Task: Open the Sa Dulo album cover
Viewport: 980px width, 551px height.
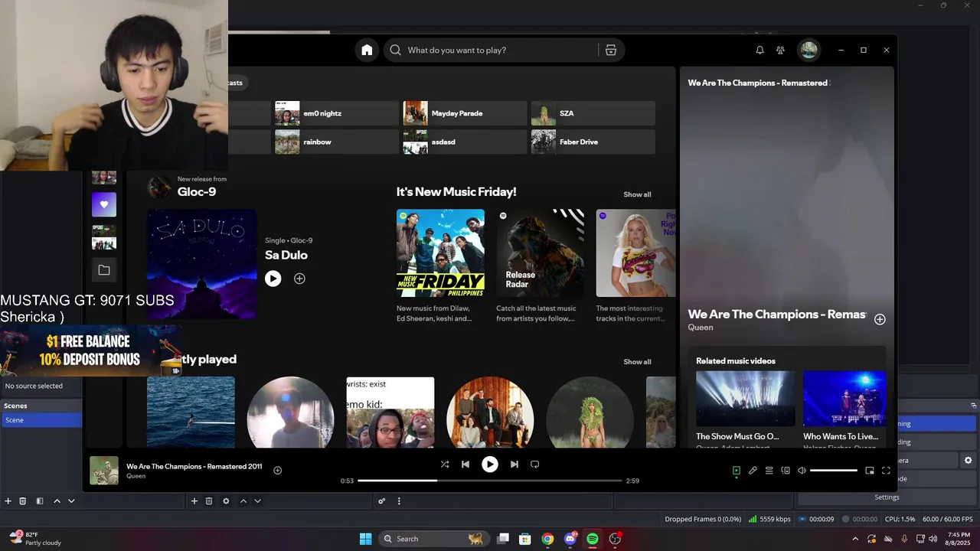Action: click(202, 264)
